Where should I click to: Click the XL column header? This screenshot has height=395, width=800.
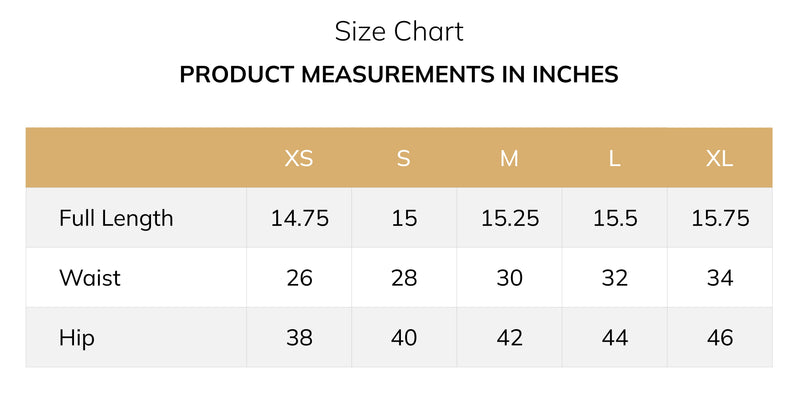(x=719, y=159)
